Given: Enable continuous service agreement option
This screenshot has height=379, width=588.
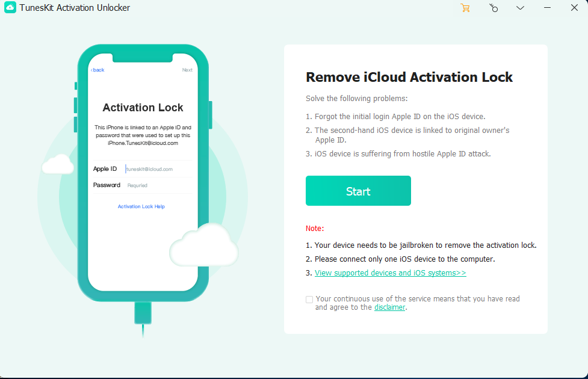Looking at the screenshot, I should (x=309, y=299).
